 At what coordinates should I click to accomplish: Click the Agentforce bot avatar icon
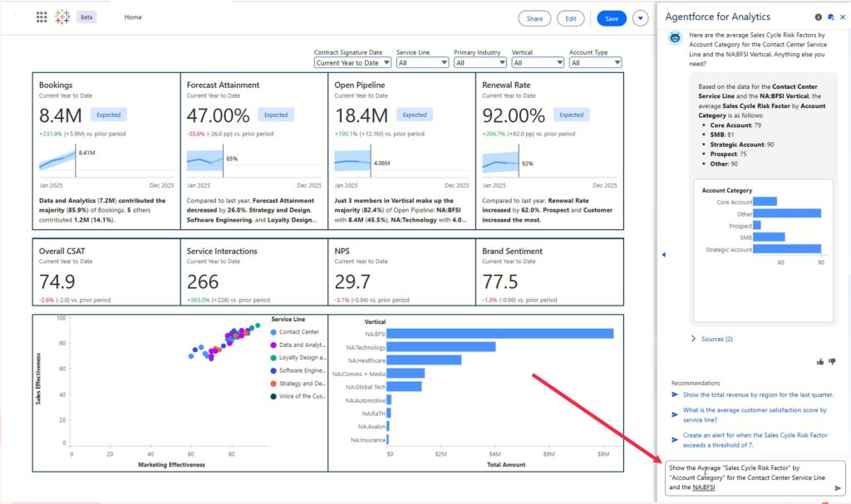click(675, 38)
